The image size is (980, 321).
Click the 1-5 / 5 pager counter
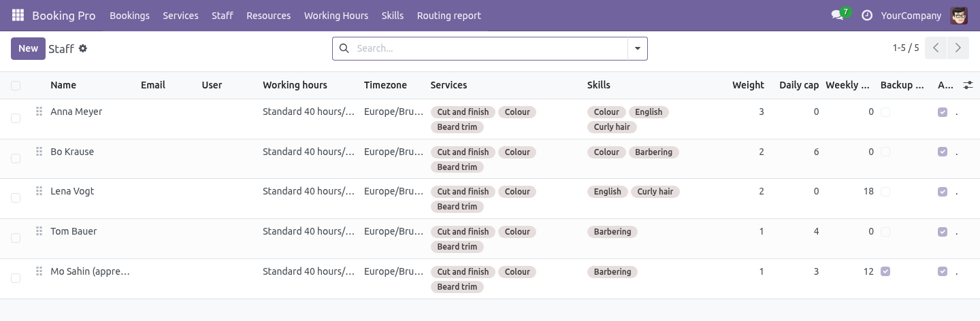906,48
